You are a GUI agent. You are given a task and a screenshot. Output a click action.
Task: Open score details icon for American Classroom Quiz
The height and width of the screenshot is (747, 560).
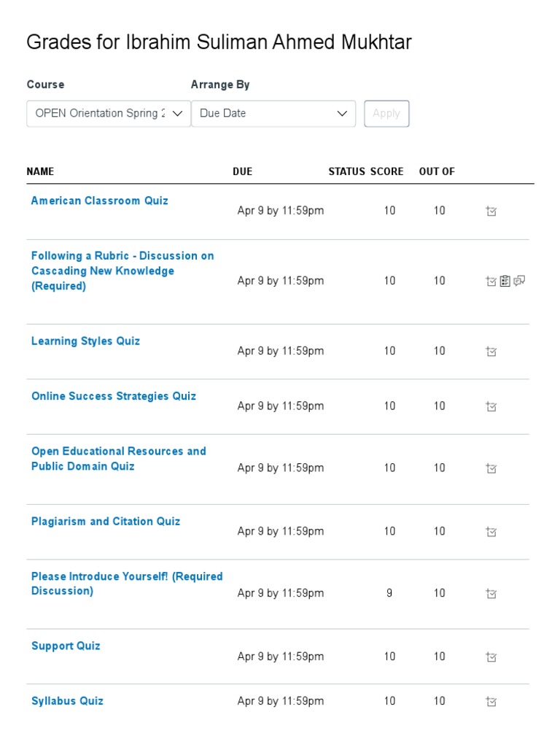click(x=491, y=212)
